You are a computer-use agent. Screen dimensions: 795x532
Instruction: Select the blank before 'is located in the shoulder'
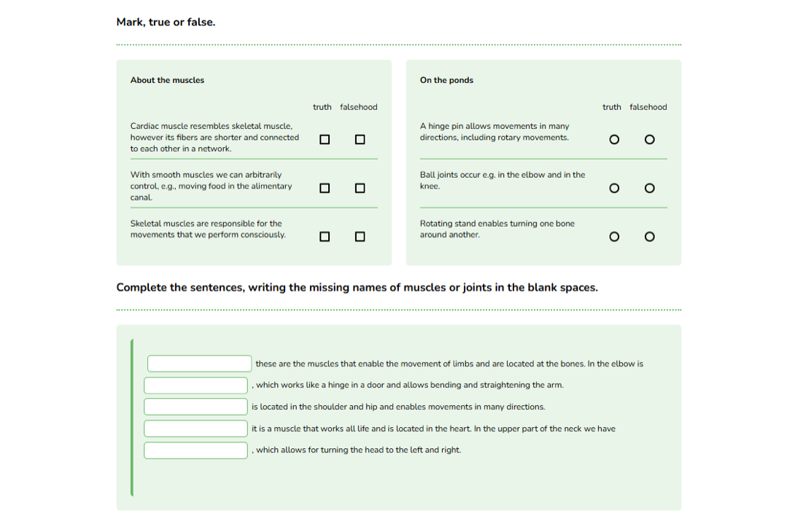point(195,407)
